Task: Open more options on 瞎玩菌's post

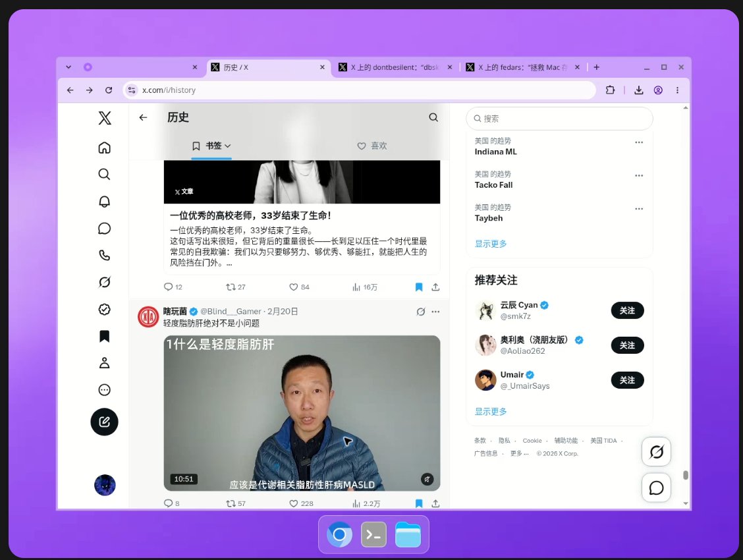Action: [435, 312]
